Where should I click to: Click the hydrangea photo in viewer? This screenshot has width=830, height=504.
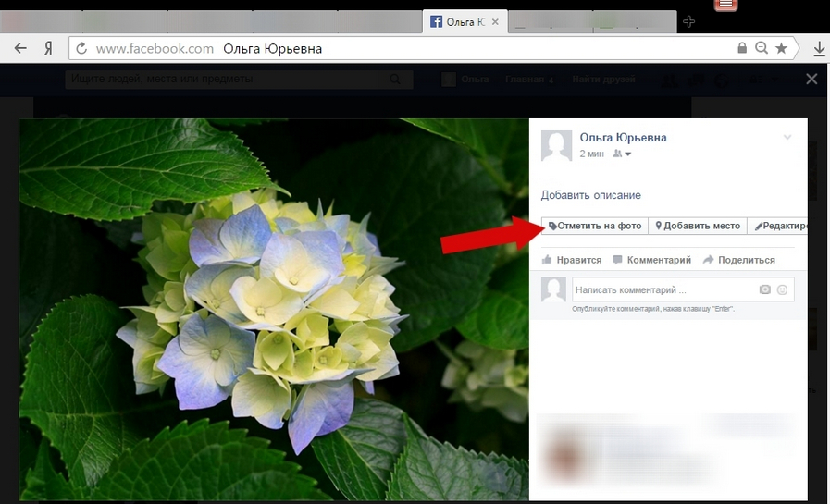(x=274, y=310)
